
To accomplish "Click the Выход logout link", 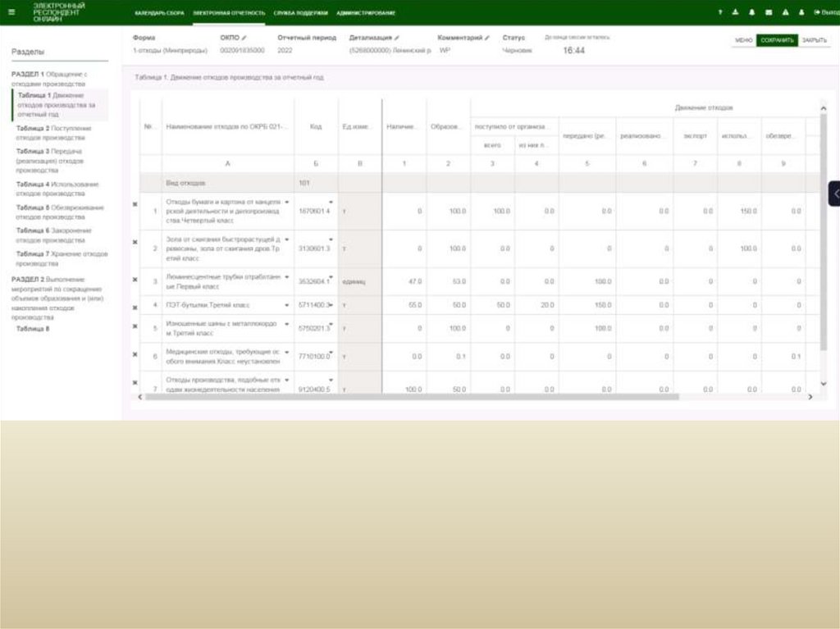I will (x=827, y=12).
